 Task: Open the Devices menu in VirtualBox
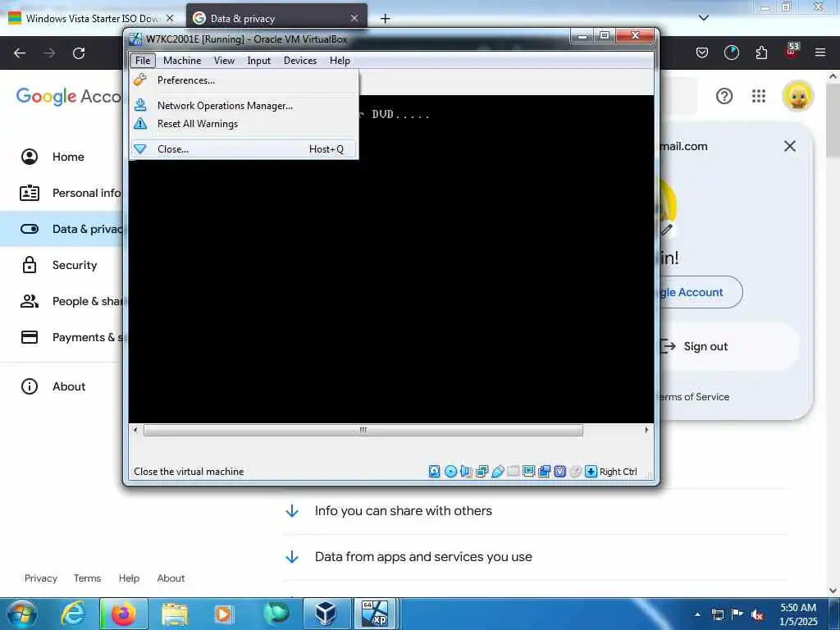click(300, 61)
